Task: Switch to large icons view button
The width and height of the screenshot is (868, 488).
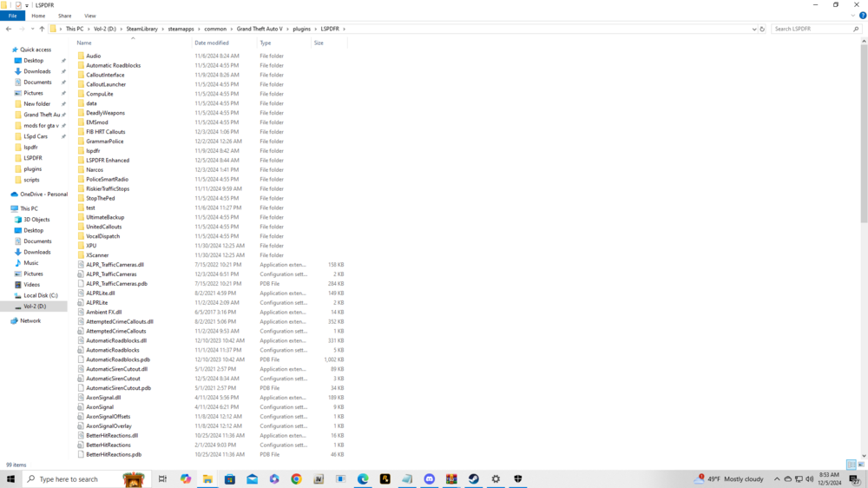Action: coord(861,465)
